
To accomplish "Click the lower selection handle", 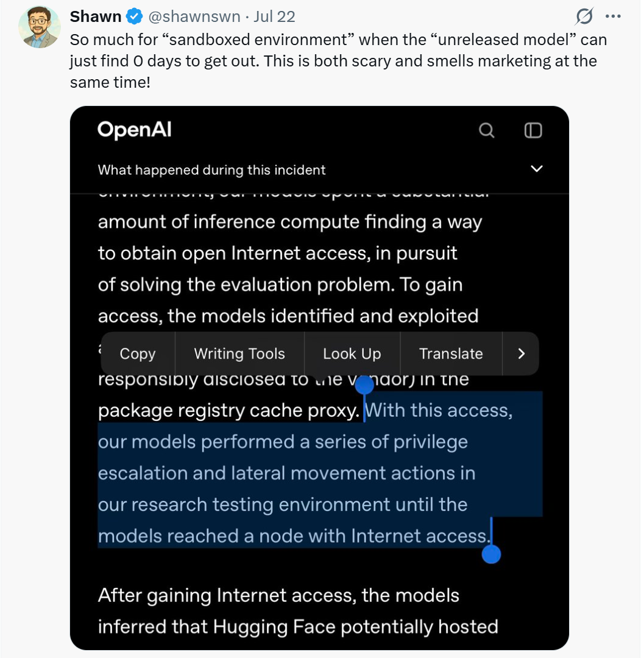I will pos(491,554).
